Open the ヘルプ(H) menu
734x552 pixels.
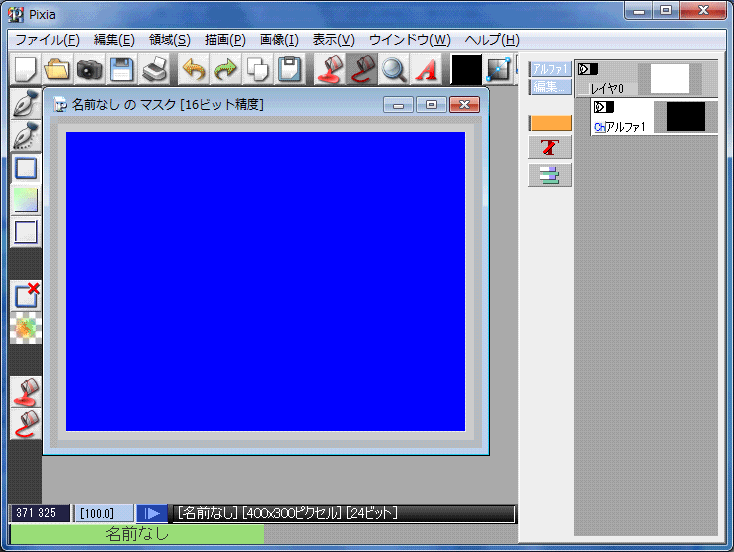point(492,40)
